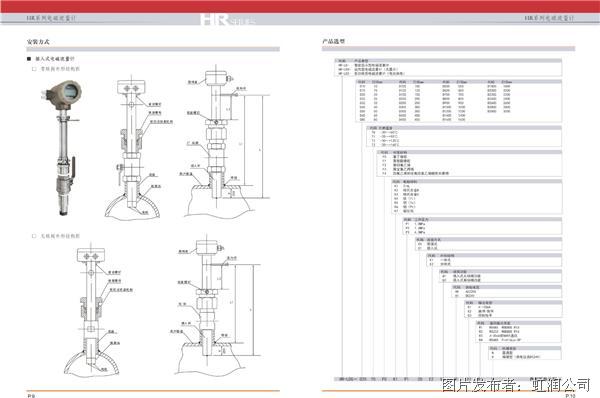Click the 图片发布者：虹润公司 watermark text

pyautogui.click(x=516, y=385)
